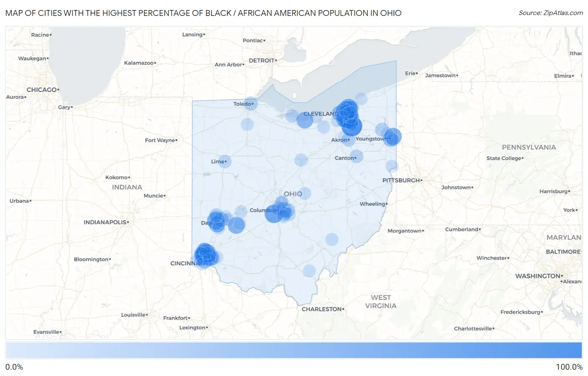
Task: Click the Dayton blue marker cluster
Action: (x=217, y=220)
